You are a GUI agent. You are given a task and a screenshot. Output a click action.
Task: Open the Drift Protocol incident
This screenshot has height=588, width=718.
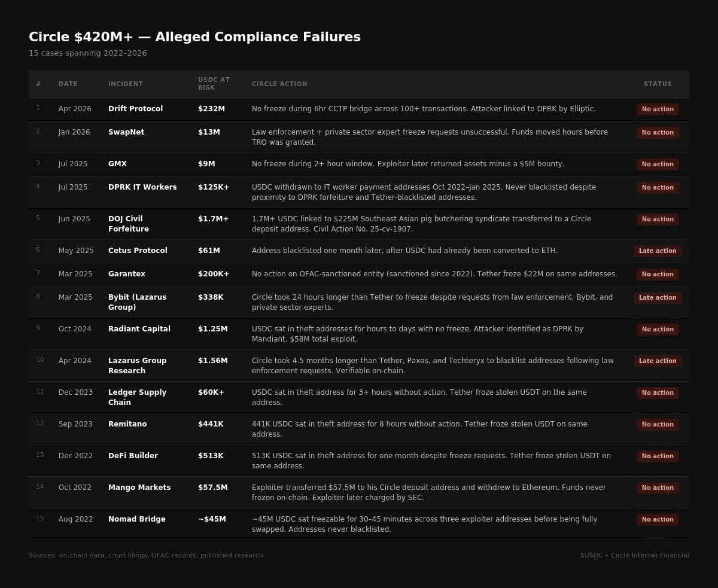135,109
